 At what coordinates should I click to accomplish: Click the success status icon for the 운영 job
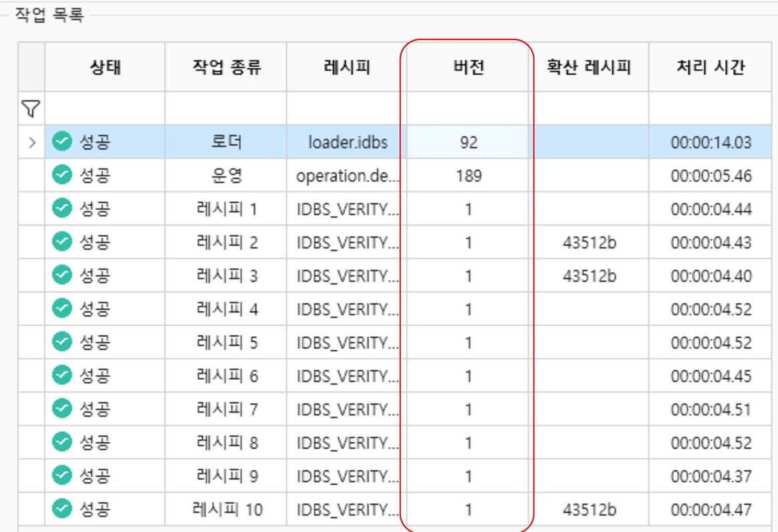click(61, 172)
